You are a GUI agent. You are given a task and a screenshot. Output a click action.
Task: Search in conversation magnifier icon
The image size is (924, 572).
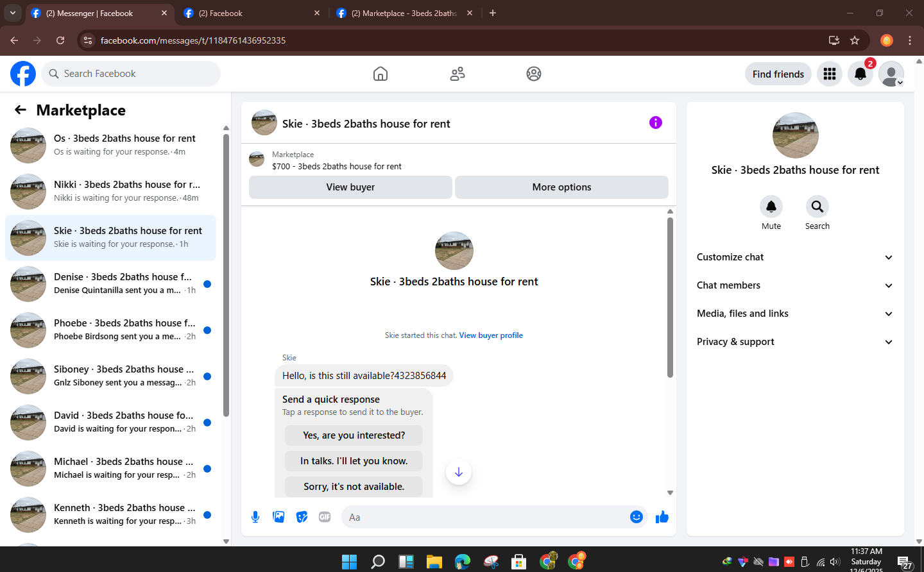(817, 206)
